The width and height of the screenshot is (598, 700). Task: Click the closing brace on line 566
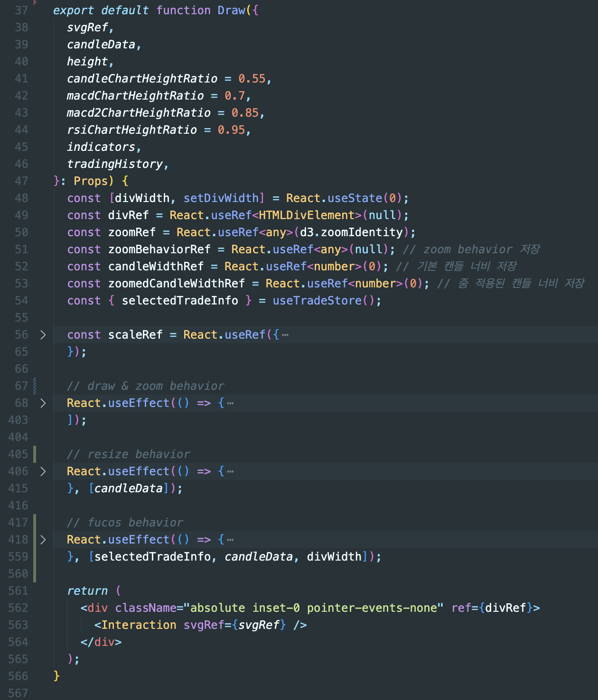56,676
